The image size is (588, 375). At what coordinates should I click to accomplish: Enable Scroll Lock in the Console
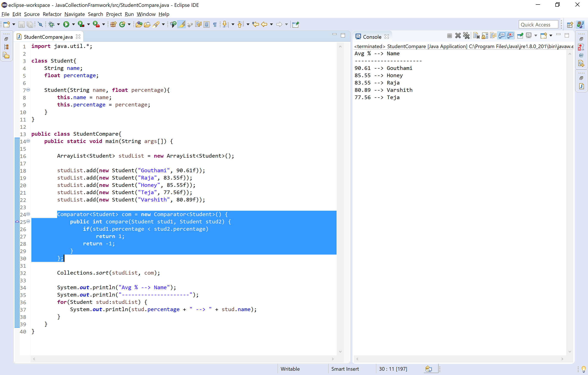[485, 35]
